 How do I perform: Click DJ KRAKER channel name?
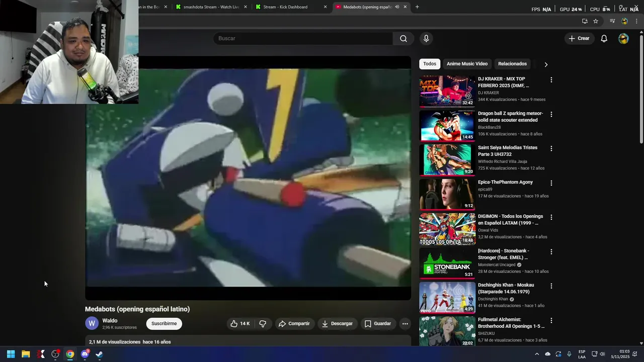pos(489,93)
